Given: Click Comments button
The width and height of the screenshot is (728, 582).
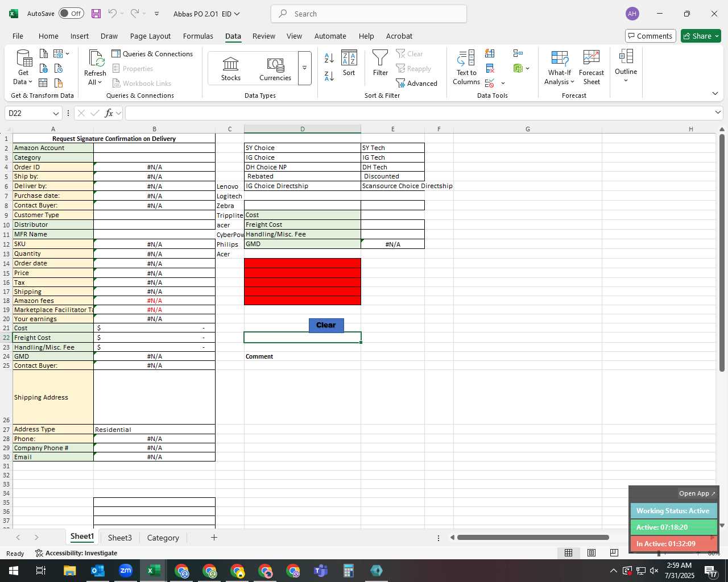Looking at the screenshot, I should 650,36.
